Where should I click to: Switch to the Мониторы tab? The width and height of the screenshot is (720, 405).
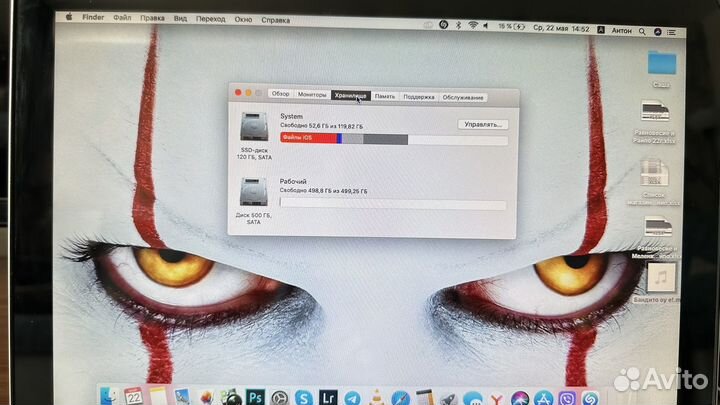pyautogui.click(x=312, y=95)
